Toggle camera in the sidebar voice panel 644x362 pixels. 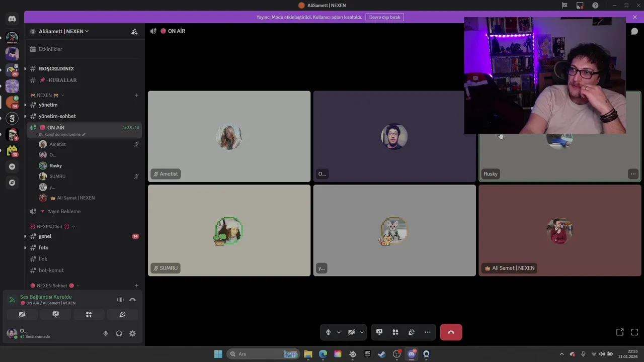point(22,314)
